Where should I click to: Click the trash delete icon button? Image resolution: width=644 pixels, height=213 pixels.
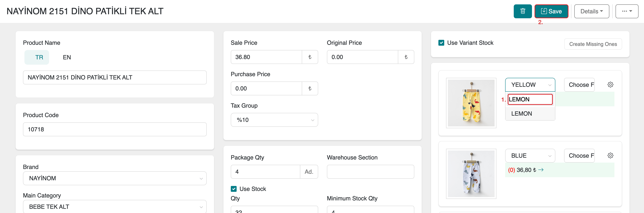[522, 11]
